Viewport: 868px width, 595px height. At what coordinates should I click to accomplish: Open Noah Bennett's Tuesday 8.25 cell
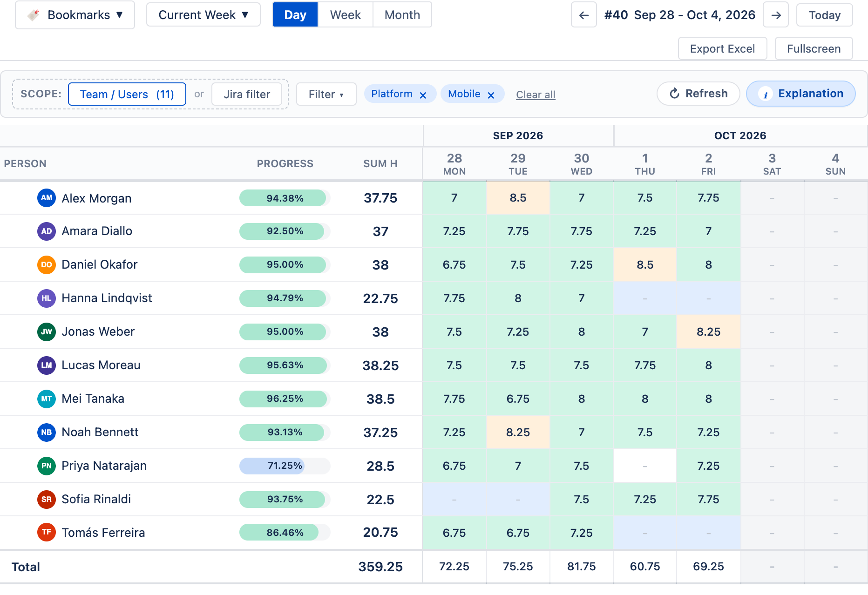518,433
